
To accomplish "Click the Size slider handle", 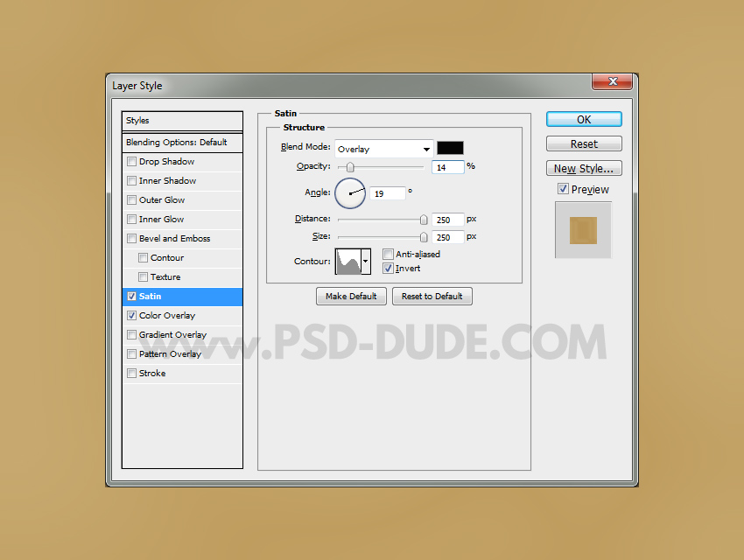I will pyautogui.click(x=424, y=237).
